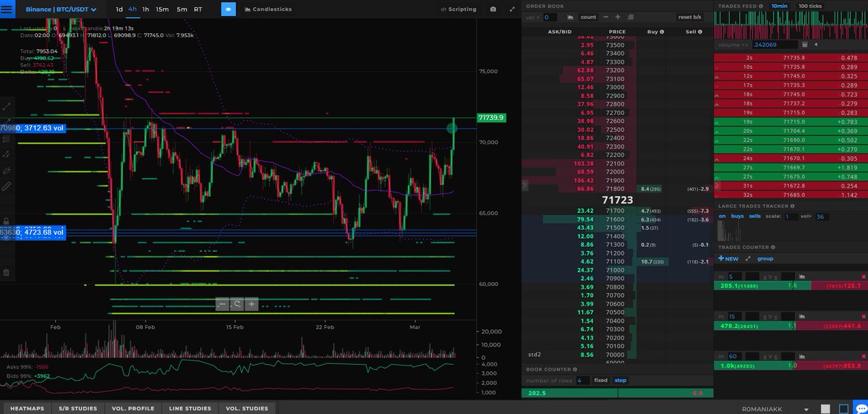This screenshot has width=868, height=414.
Task: Click the reset b/s button
Action: coord(690,17)
